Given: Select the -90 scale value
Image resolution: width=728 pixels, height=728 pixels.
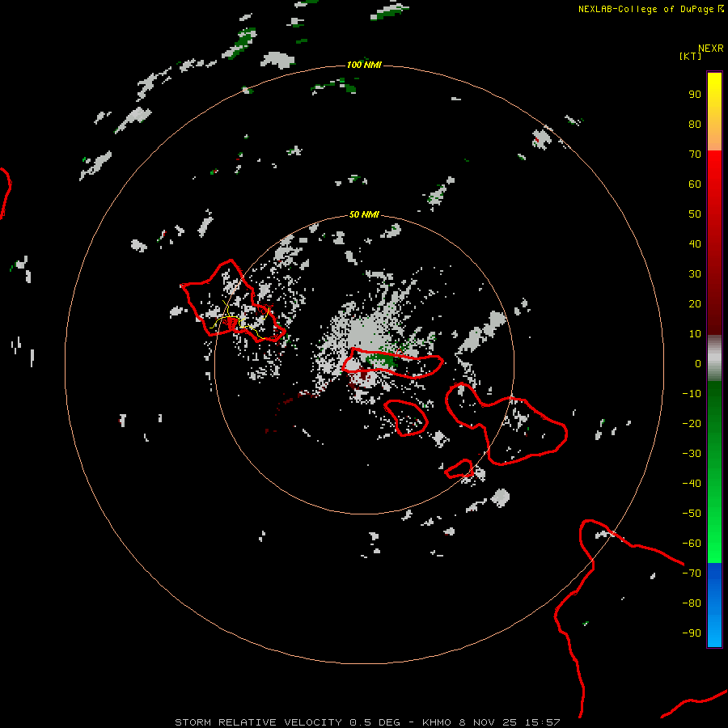Looking at the screenshot, I should [692, 633].
